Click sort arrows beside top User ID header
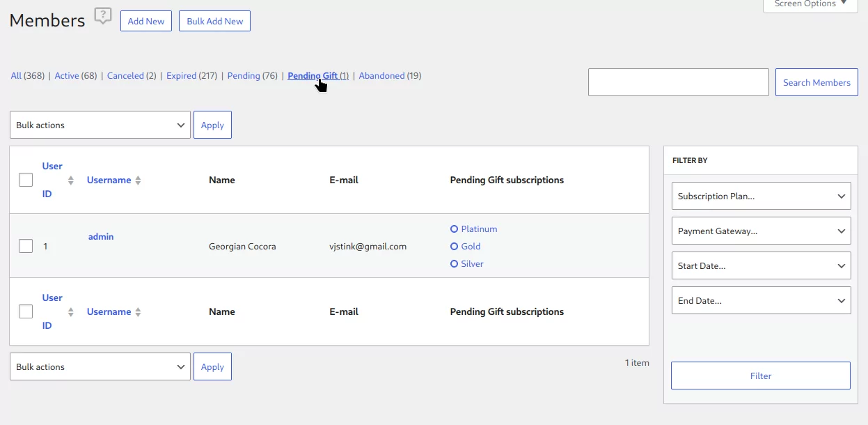The image size is (868, 425). (x=71, y=180)
